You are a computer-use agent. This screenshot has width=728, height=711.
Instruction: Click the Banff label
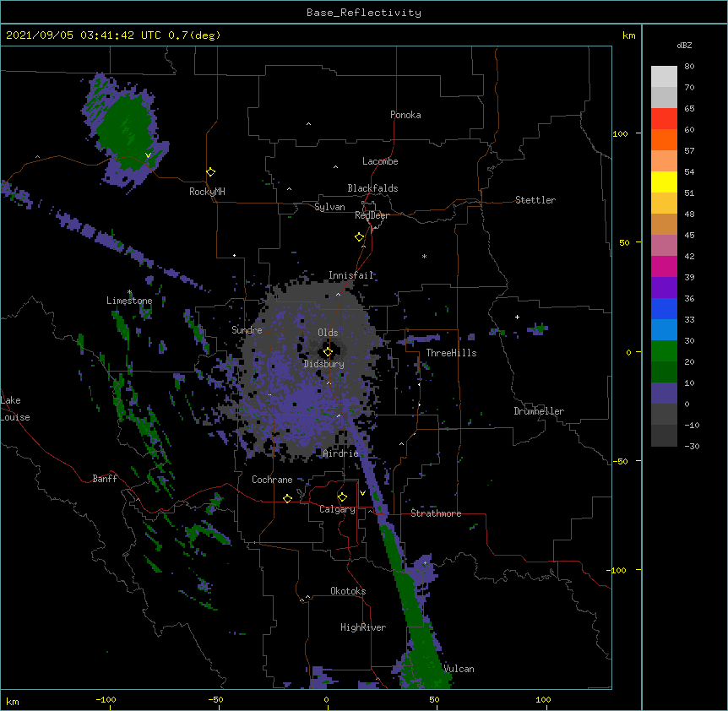click(x=105, y=479)
